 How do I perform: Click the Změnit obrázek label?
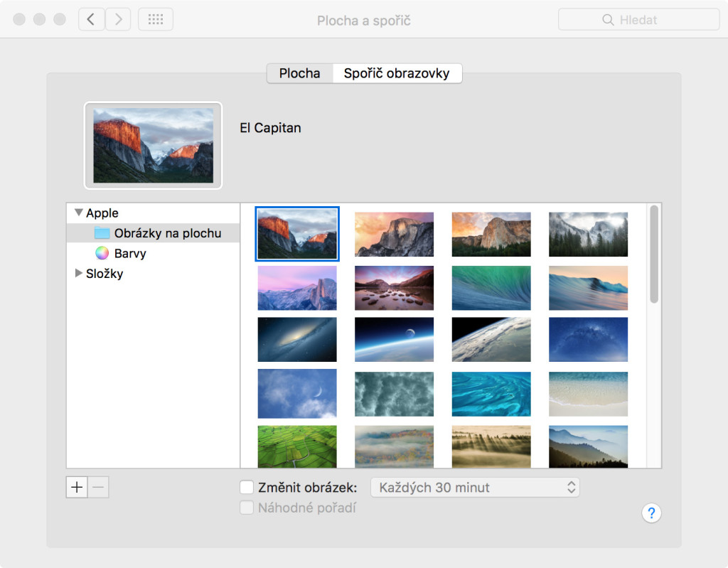(x=307, y=488)
